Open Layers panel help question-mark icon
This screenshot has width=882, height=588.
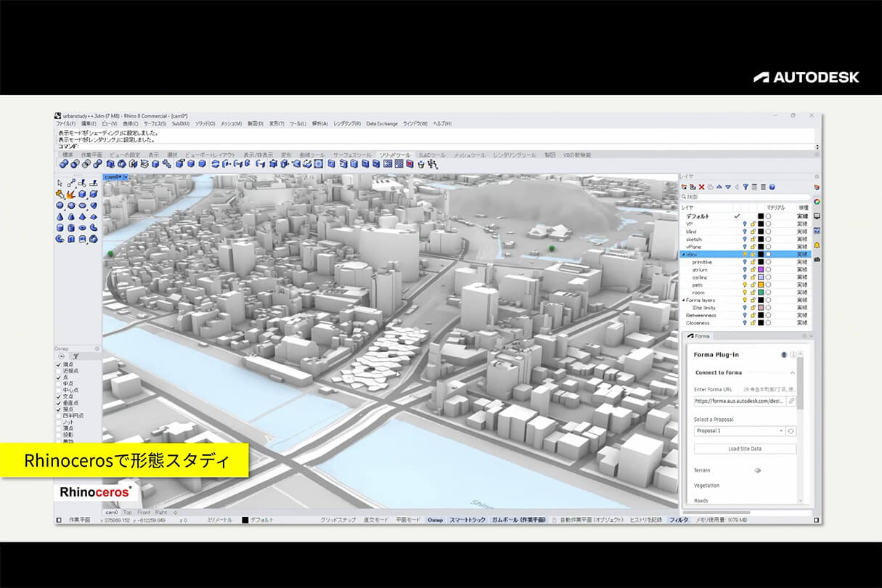pos(772,187)
